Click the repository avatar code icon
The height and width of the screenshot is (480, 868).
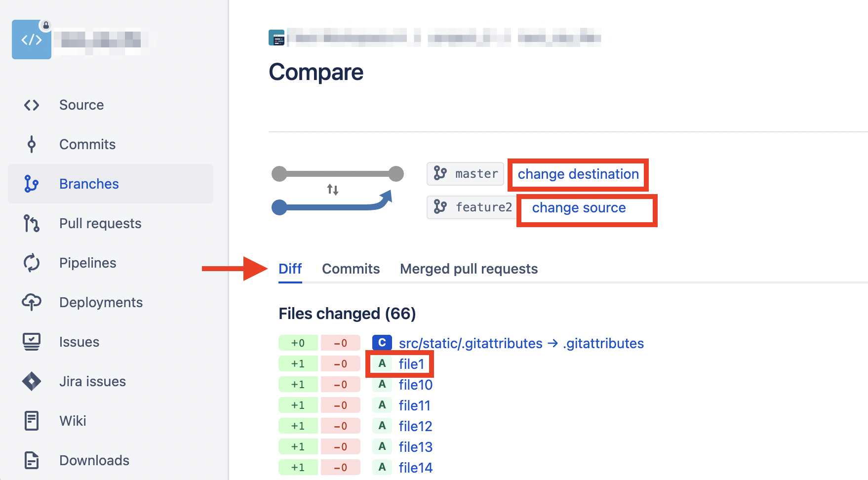[x=32, y=40]
